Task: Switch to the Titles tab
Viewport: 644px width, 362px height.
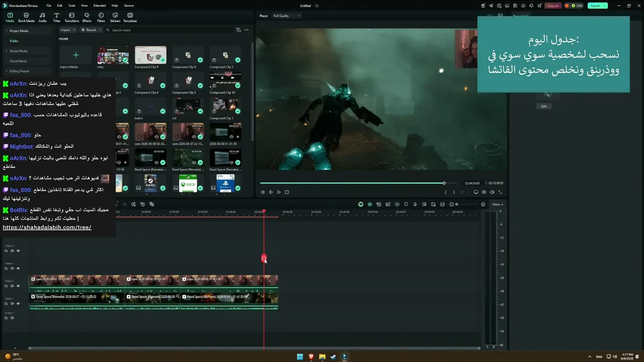Action: (x=56, y=18)
